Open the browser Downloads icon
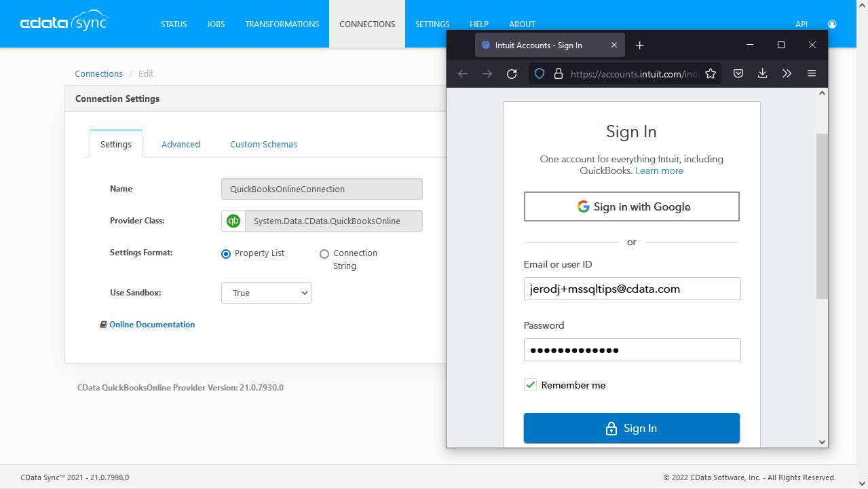Screen dimensions: 868x489 (762, 73)
